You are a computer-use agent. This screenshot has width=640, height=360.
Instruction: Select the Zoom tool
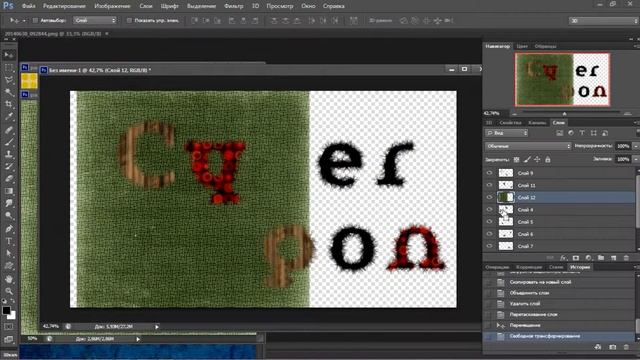9,291
